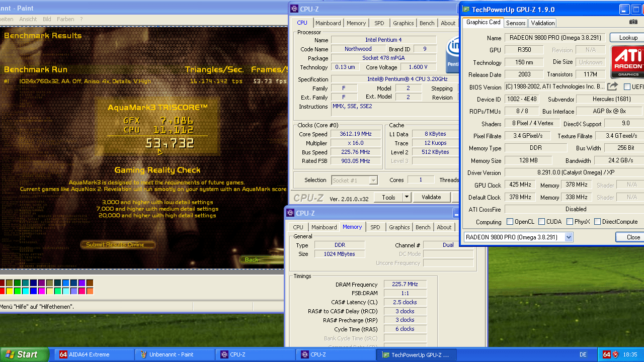Screen dimensions: 644x362
Task: Open the Paint Farben menu
Action: point(65,19)
